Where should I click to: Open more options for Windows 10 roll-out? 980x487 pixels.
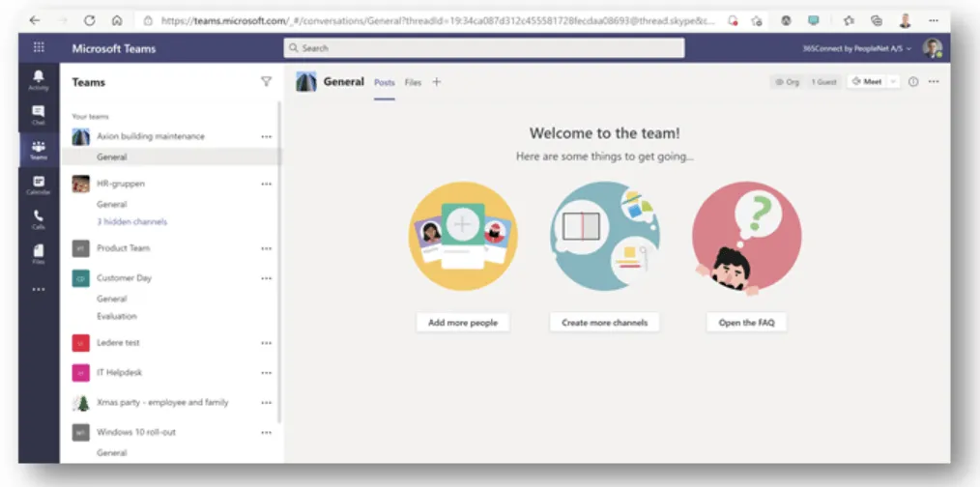(266, 432)
